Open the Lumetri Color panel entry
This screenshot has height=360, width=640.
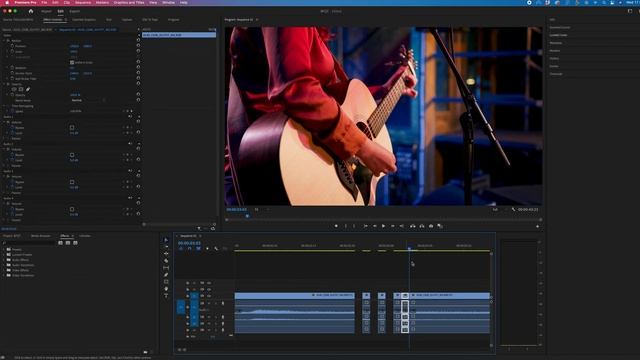tap(558, 35)
